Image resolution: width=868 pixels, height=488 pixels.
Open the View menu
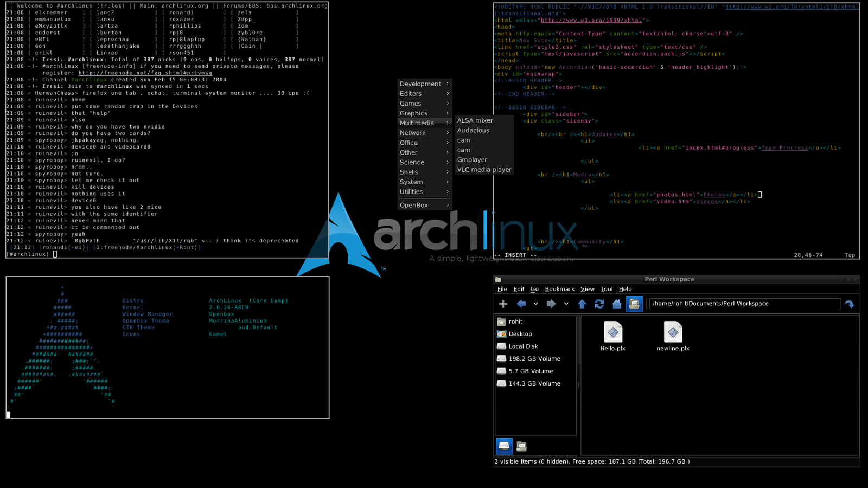tap(588, 289)
